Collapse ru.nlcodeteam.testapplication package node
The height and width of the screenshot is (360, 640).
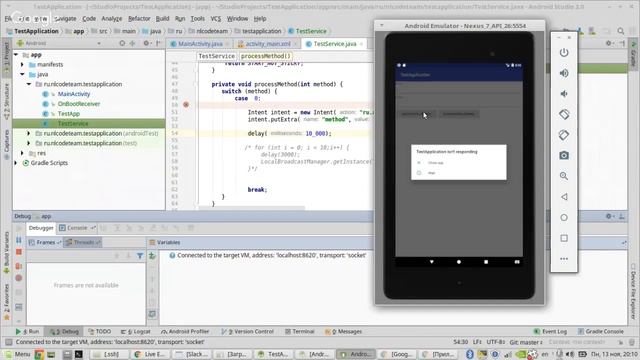pyautogui.click(x=29, y=84)
